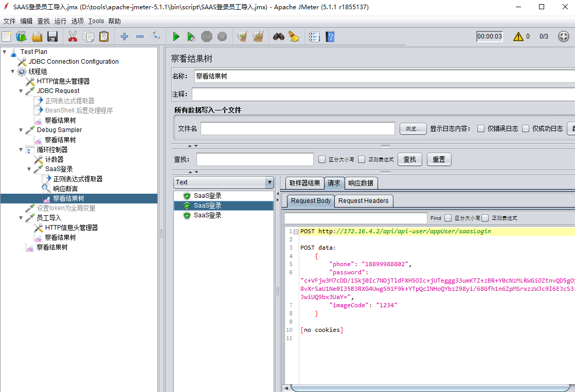Select the 计数器 tree node
Screen dimensions: 575x392
[54, 159]
